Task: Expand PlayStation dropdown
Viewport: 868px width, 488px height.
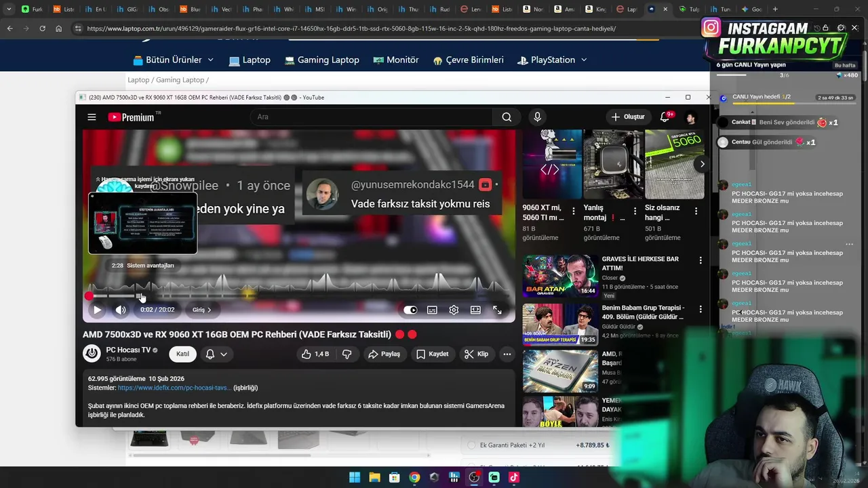Action: pyautogui.click(x=551, y=60)
